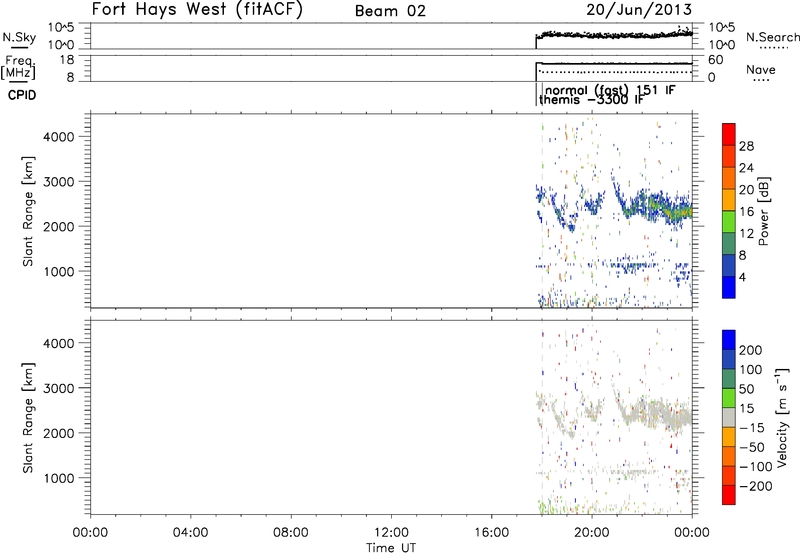Click the '-15' label on Velocity colorbar
Image resolution: width=800 pixels, height=554 pixels.
click(752, 428)
